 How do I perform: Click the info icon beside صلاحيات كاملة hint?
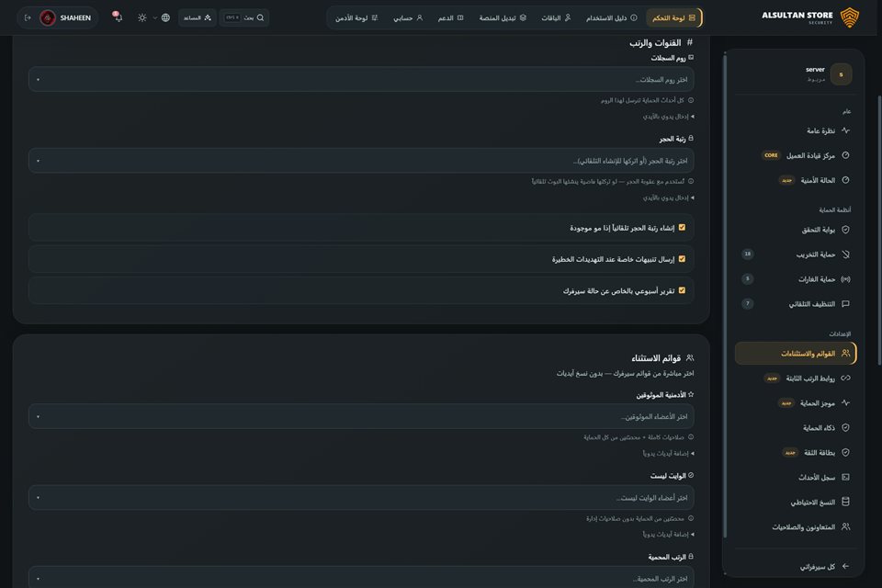(691, 436)
